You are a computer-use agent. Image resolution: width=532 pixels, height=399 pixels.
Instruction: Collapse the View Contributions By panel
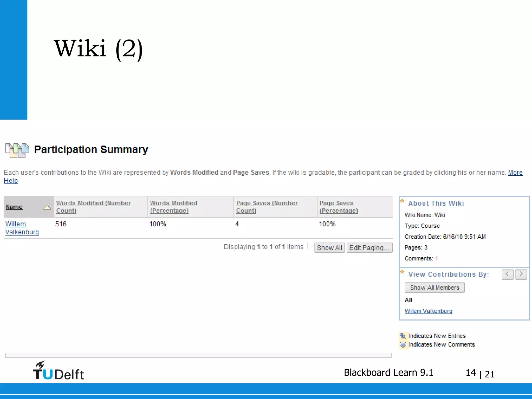click(x=402, y=272)
